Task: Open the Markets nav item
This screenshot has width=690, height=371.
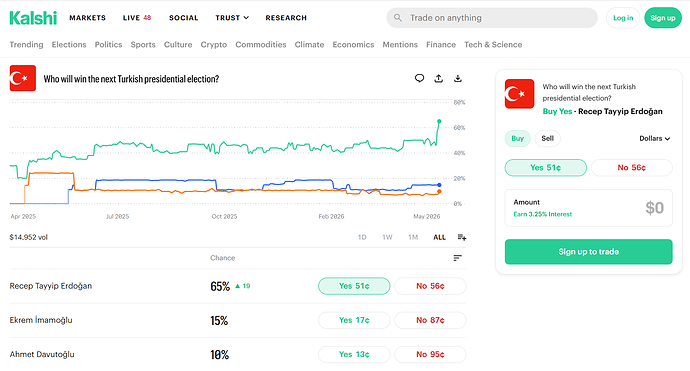Action: pos(88,18)
